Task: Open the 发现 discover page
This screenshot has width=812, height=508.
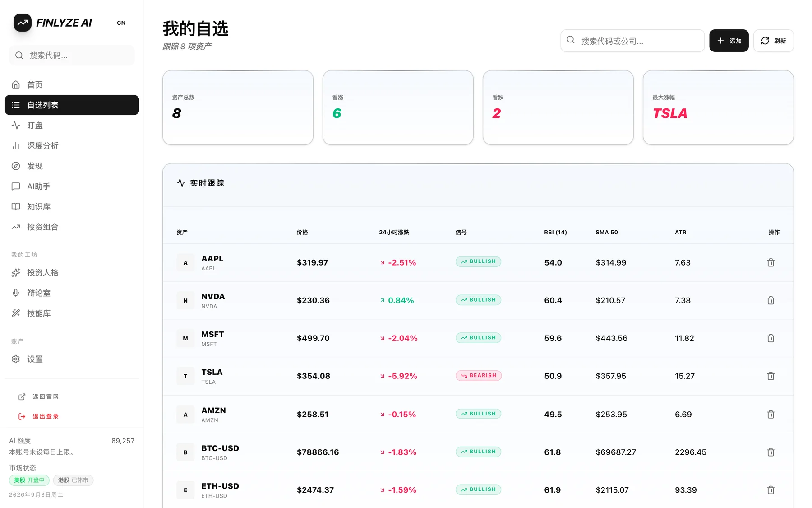Action: point(72,166)
